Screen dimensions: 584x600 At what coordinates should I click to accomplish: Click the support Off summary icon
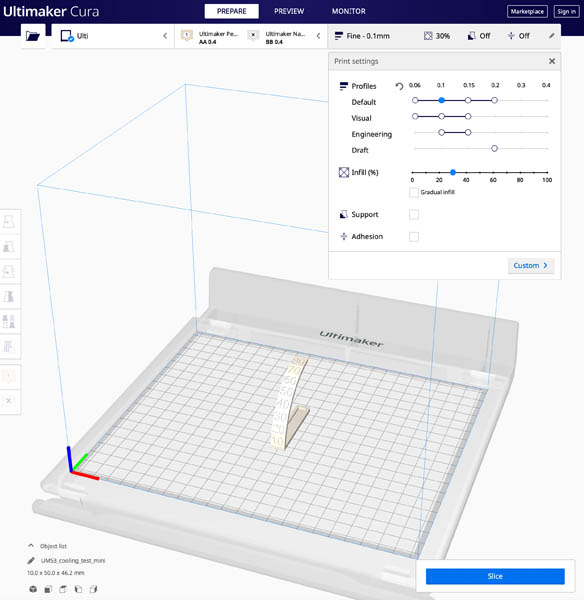(x=471, y=36)
